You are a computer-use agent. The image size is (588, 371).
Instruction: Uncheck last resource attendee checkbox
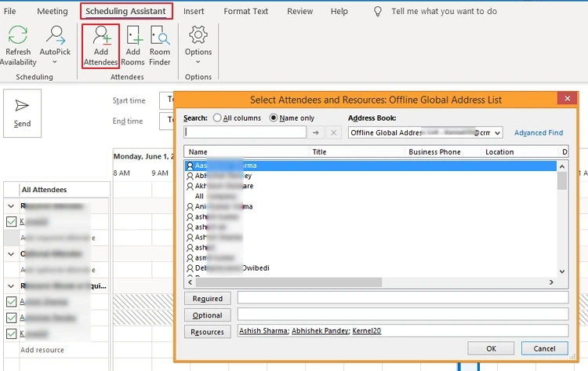pos(11,333)
